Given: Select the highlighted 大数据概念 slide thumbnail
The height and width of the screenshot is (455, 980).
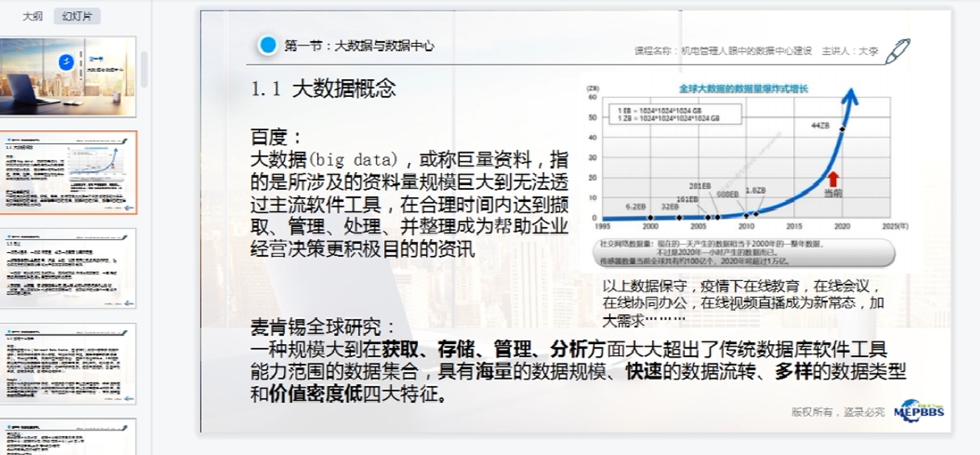Looking at the screenshot, I should point(68,172).
